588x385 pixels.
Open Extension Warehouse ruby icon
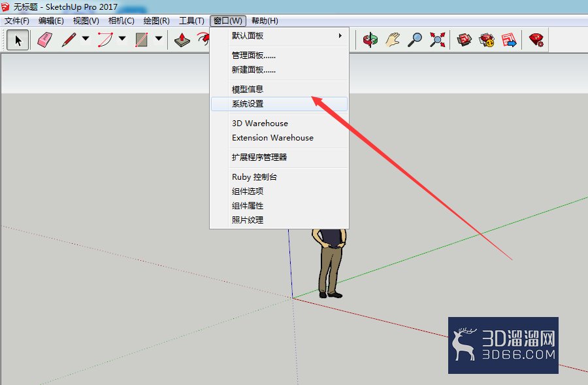pos(536,39)
